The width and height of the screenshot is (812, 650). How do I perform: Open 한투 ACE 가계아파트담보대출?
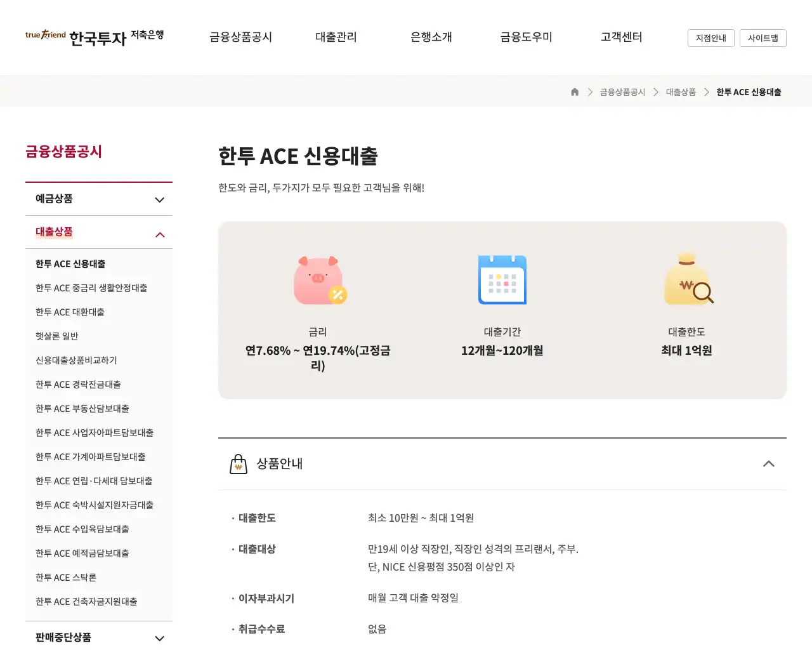click(91, 457)
